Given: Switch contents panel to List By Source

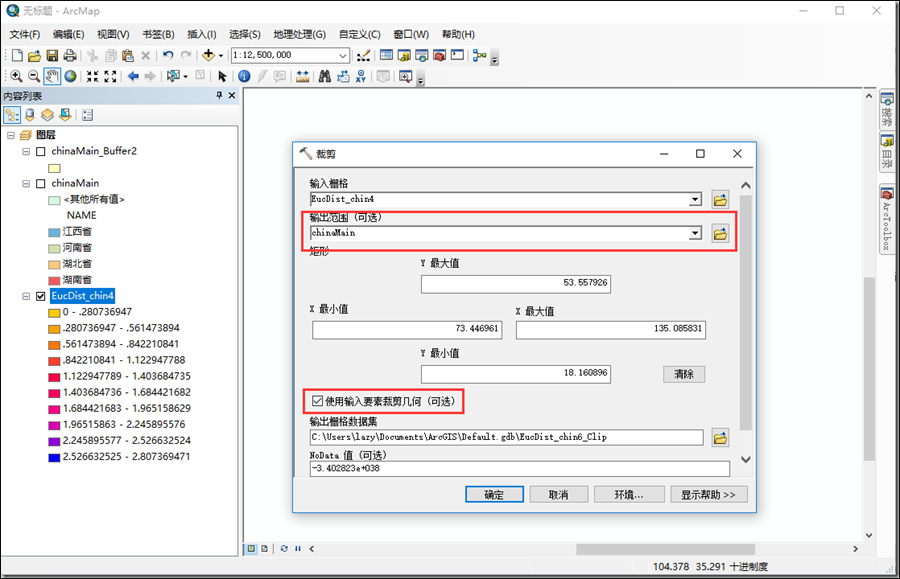Looking at the screenshot, I should click(x=30, y=113).
